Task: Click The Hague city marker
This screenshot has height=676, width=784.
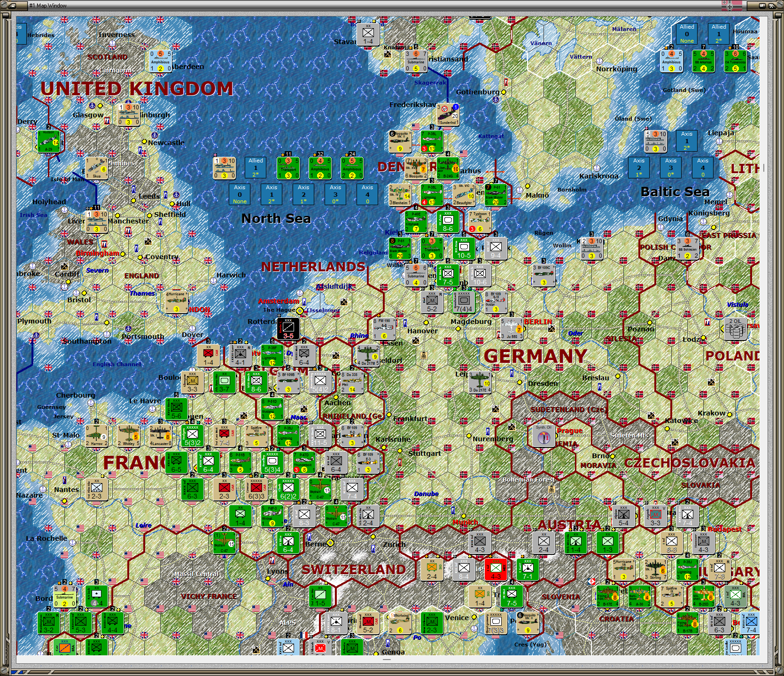Action: [300, 310]
